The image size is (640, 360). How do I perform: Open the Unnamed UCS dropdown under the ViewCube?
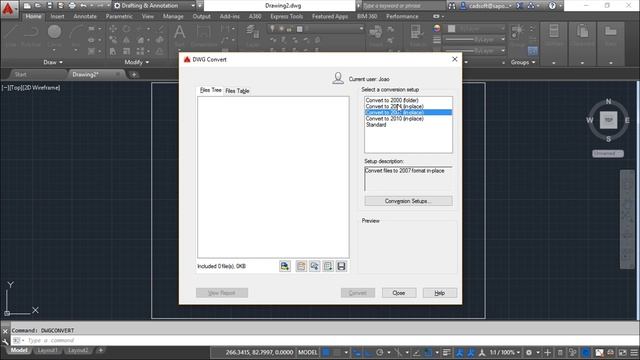608,153
